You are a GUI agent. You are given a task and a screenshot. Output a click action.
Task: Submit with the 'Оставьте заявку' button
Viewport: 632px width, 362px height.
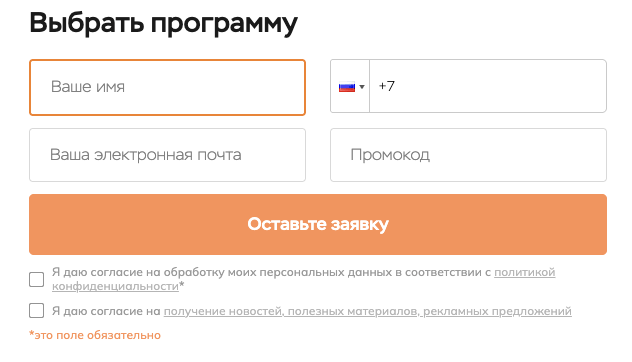coord(318,225)
